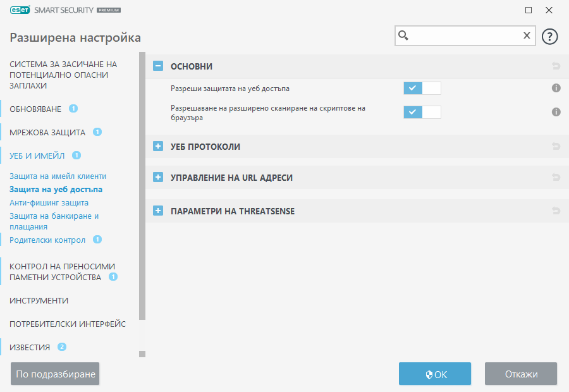Open Родителски контрол settings
This screenshot has width=569, height=392.
tap(47, 240)
